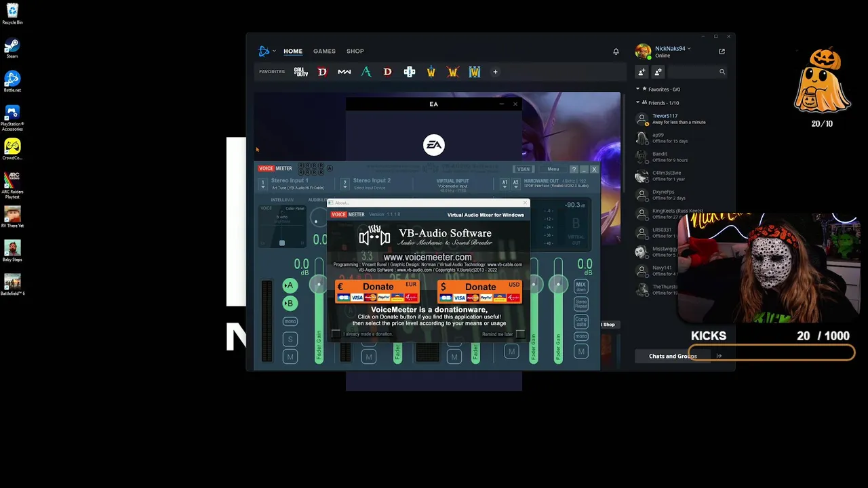Launch Steam from the desktop
The width and height of the screenshot is (868, 488).
click(x=12, y=48)
